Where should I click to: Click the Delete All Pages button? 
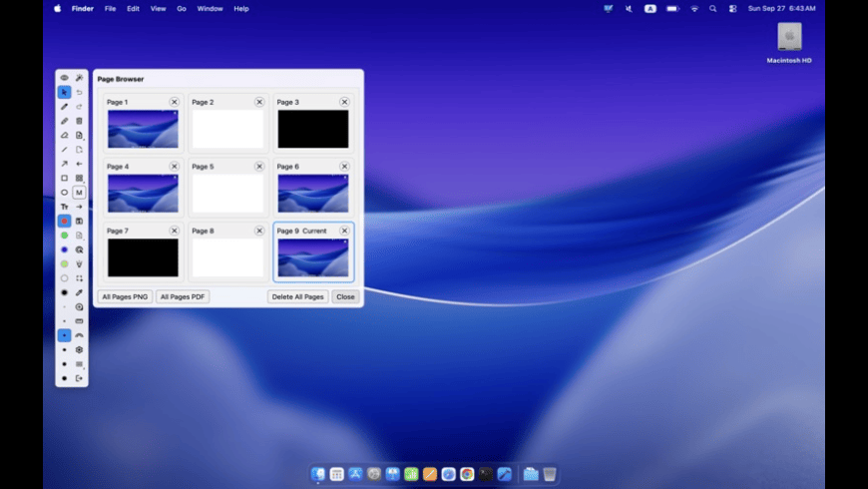click(298, 296)
